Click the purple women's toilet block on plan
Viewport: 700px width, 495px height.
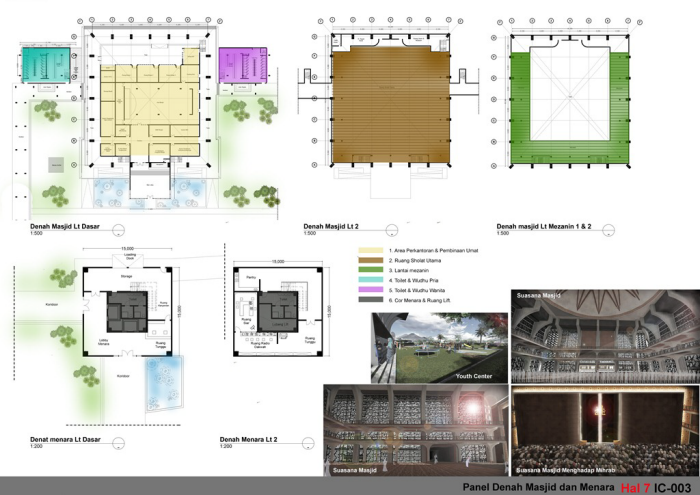pyautogui.click(x=238, y=67)
